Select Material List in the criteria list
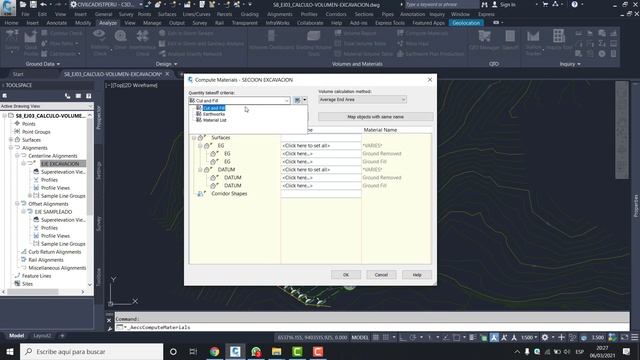 (x=215, y=120)
